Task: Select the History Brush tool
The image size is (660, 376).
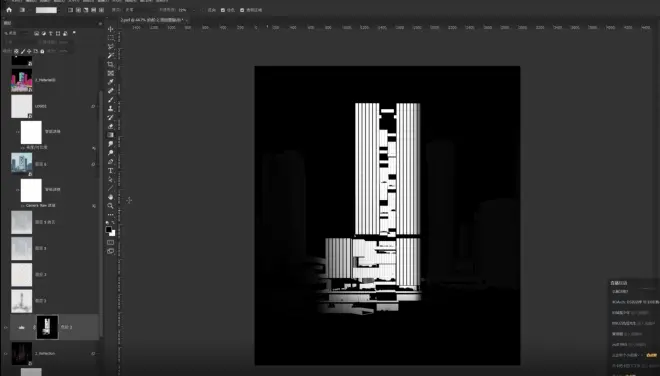Action: pos(111,117)
